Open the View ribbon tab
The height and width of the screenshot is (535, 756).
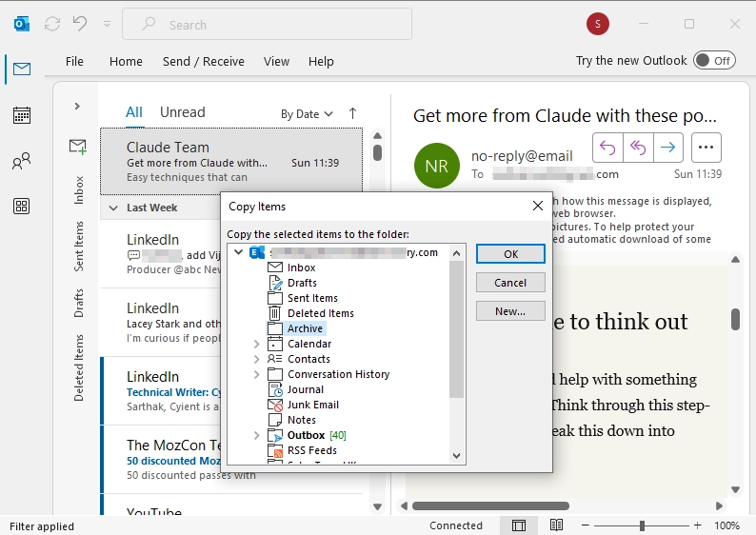(x=276, y=61)
